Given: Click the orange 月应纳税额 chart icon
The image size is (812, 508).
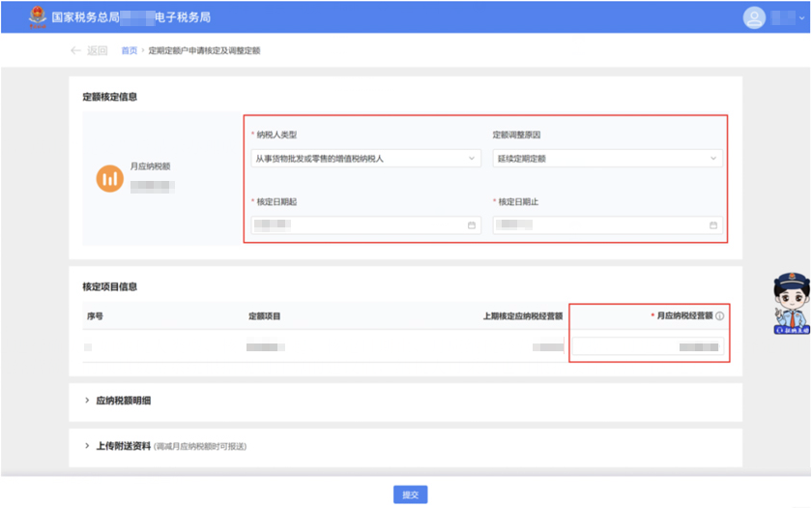Looking at the screenshot, I should (109, 179).
